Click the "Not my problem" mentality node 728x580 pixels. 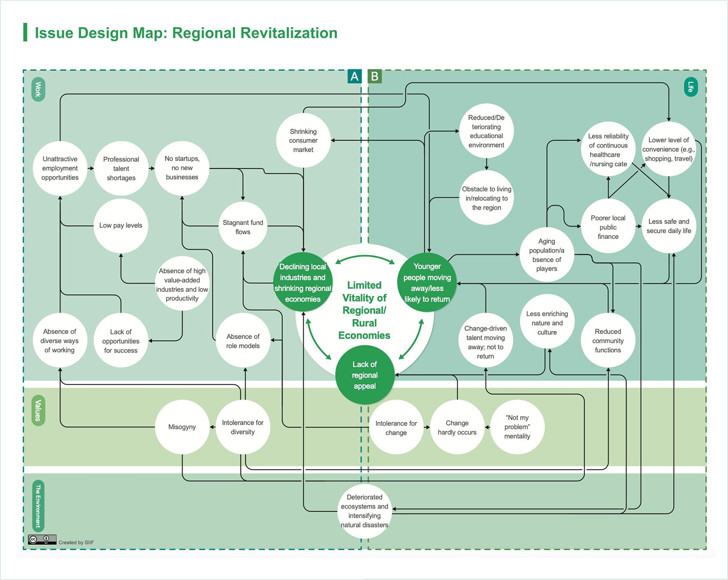(x=517, y=427)
